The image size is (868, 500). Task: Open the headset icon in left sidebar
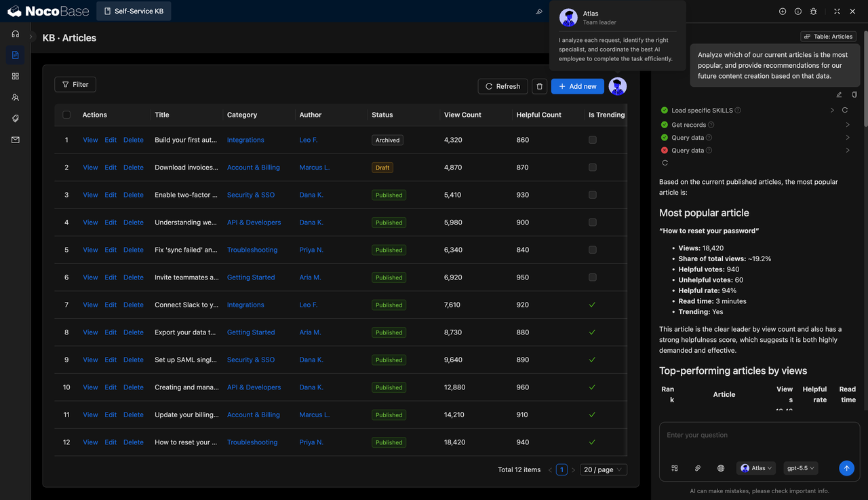(x=15, y=34)
